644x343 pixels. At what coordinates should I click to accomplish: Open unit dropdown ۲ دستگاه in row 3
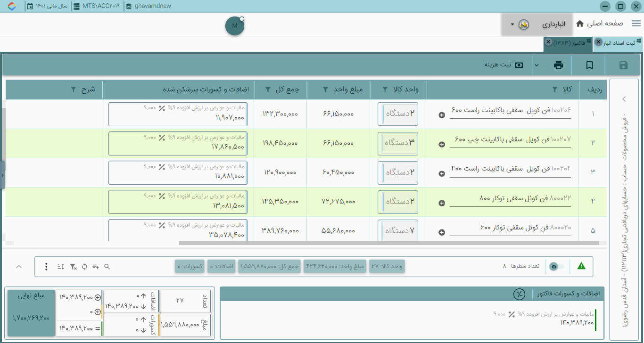tap(398, 172)
